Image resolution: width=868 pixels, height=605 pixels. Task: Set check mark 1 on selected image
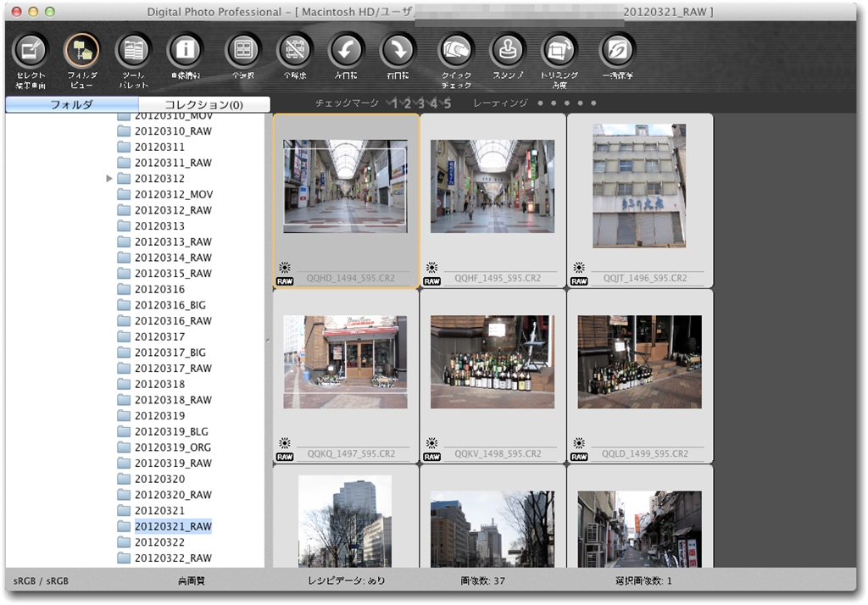(394, 103)
